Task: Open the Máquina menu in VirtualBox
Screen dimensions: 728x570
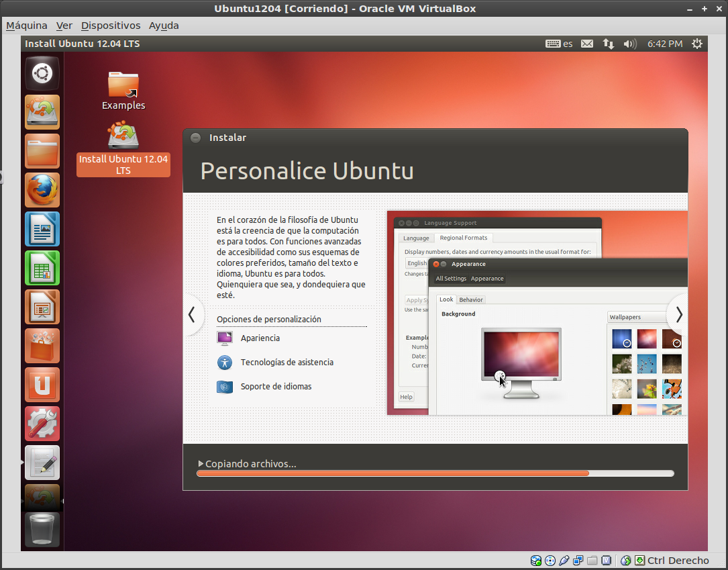Action: (x=27, y=26)
